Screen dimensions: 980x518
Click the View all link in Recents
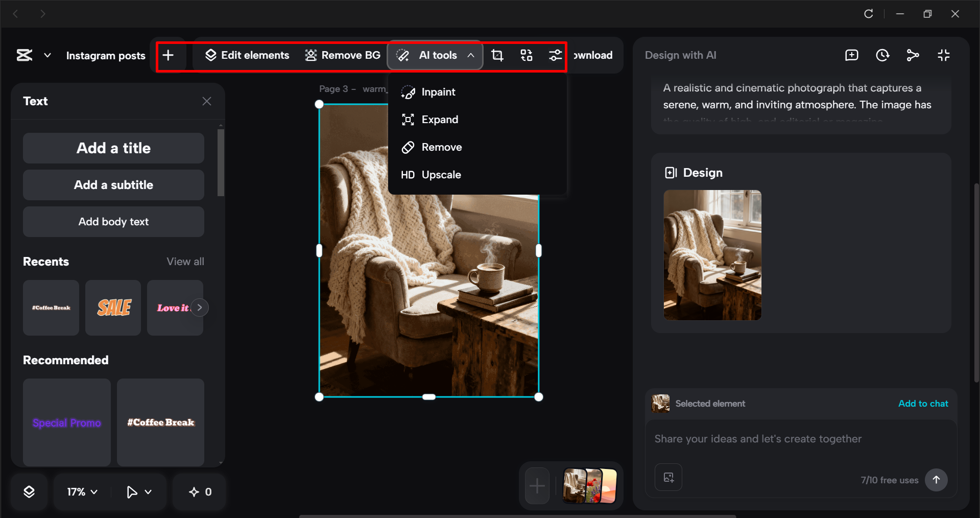[x=185, y=261]
